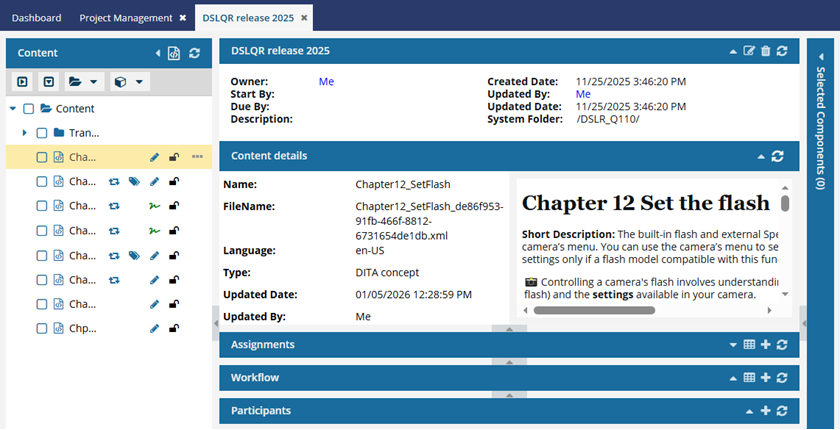840x430 pixels.
Task: Open the grid view icon in Workflow header
Action: click(x=748, y=378)
